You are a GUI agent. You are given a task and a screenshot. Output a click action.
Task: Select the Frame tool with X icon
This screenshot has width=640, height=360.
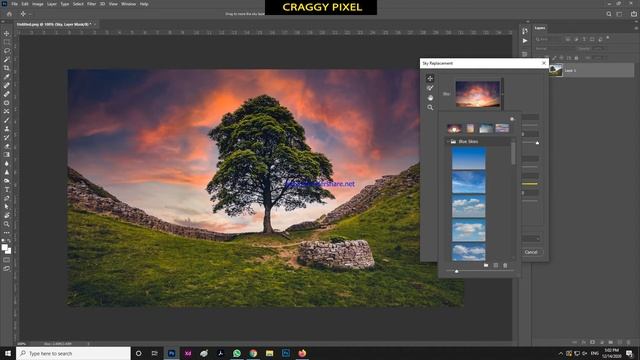coord(7,111)
